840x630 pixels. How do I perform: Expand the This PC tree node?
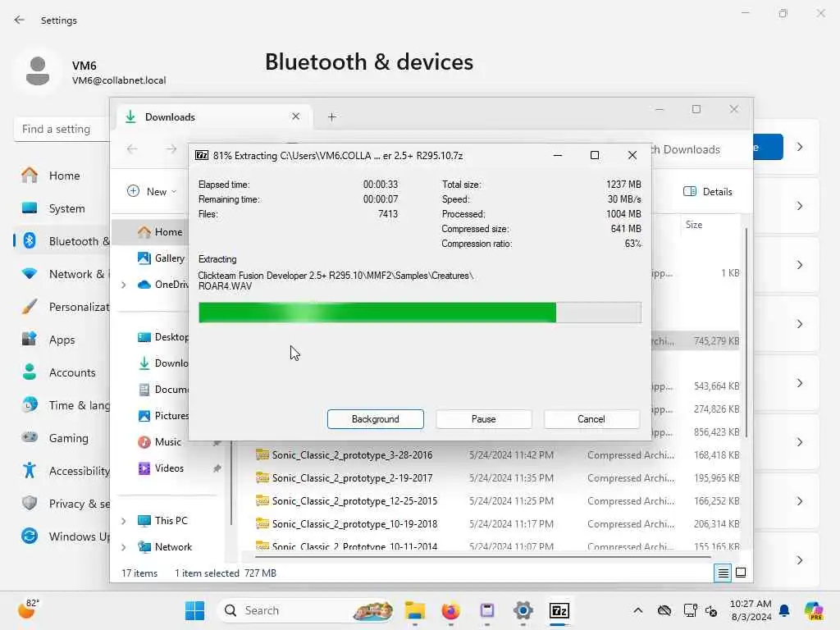124,521
